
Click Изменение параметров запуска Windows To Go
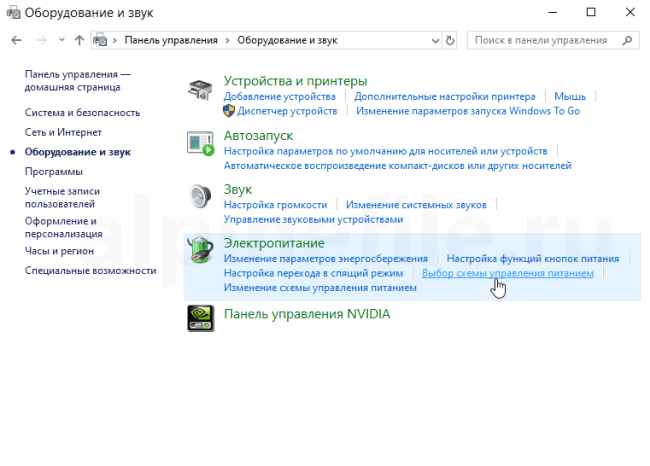click(x=468, y=111)
